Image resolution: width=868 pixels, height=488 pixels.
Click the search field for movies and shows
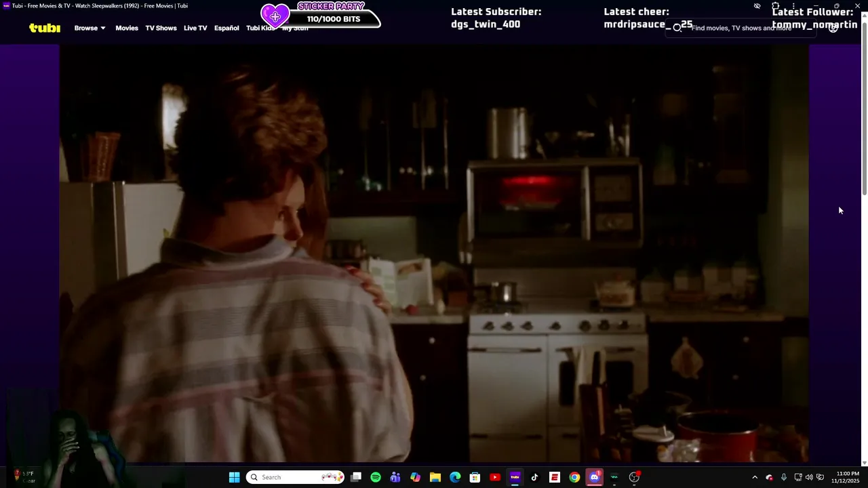tap(741, 28)
